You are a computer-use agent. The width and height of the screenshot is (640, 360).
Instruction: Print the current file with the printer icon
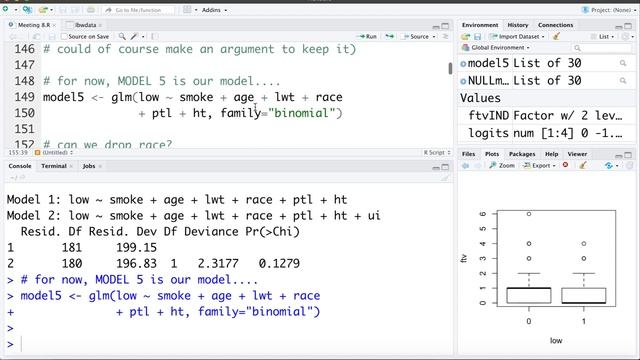coord(91,10)
